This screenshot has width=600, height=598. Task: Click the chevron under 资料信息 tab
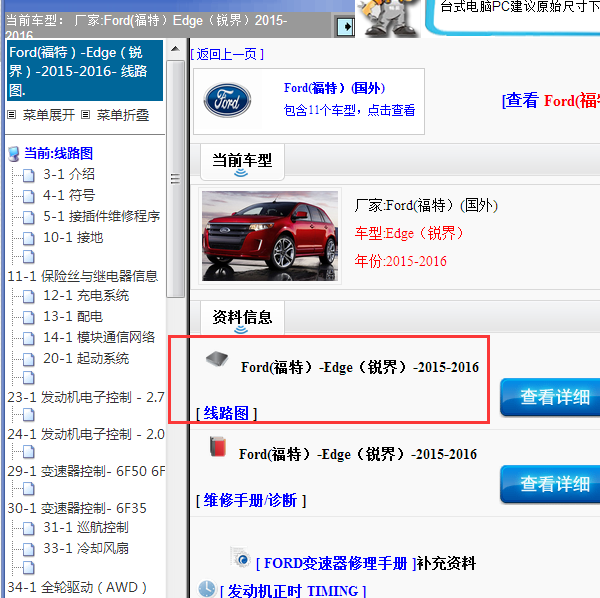tap(241, 329)
